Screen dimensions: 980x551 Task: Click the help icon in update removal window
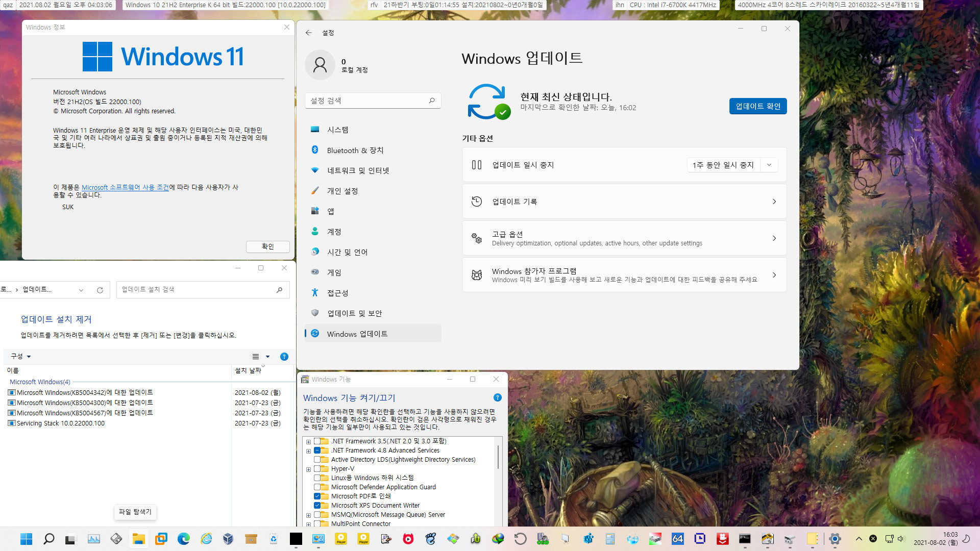pyautogui.click(x=284, y=357)
